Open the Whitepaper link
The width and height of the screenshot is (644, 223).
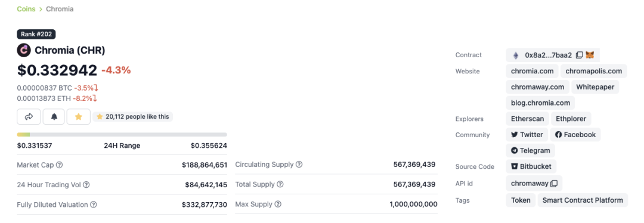tap(595, 87)
